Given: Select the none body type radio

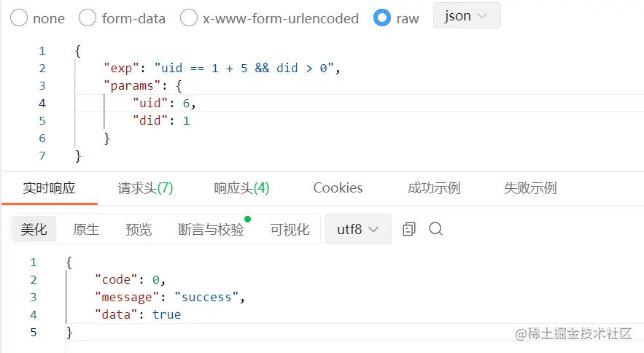Looking at the screenshot, I should (20, 18).
